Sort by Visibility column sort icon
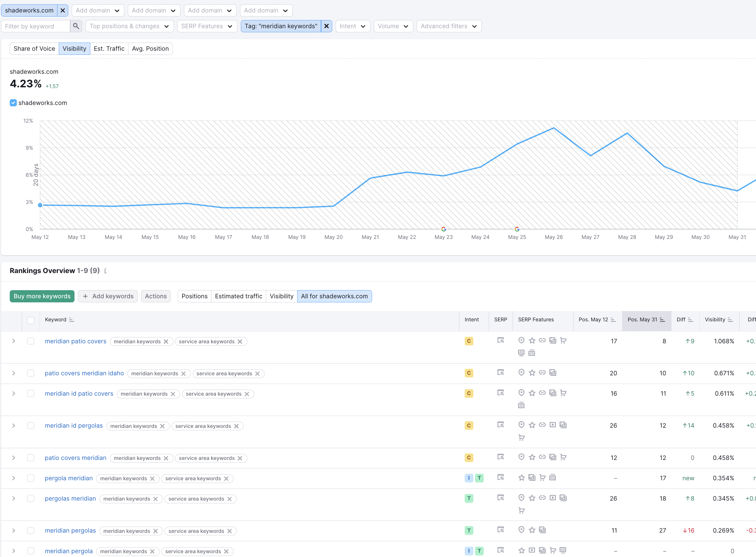The image size is (756, 557). click(731, 320)
